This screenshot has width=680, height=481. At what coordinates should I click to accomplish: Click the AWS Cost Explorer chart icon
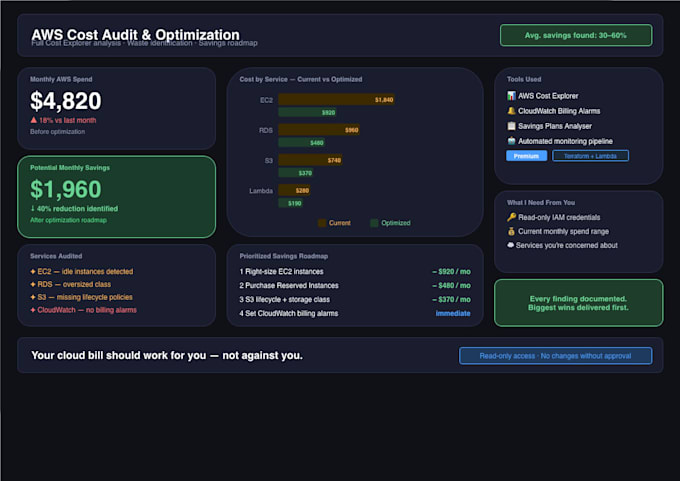511,96
